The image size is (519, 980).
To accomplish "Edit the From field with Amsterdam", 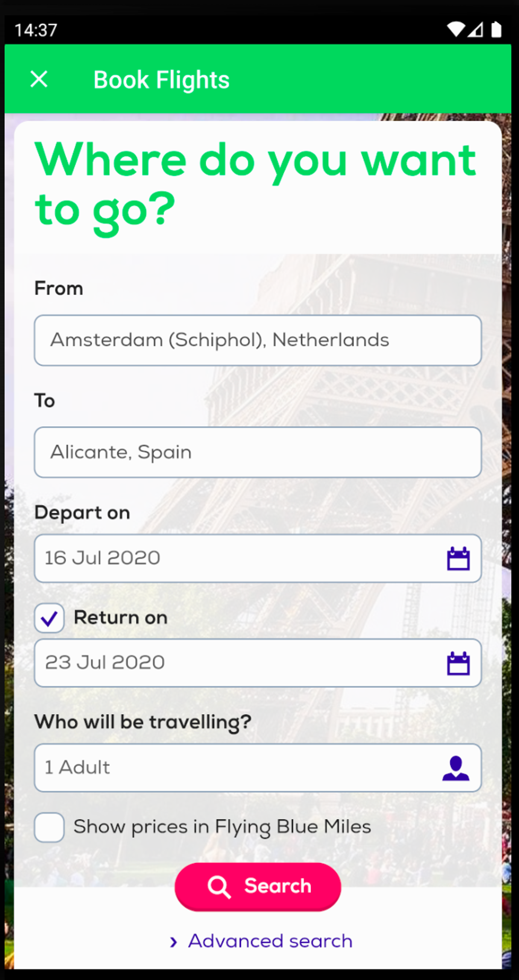I will click(257, 340).
